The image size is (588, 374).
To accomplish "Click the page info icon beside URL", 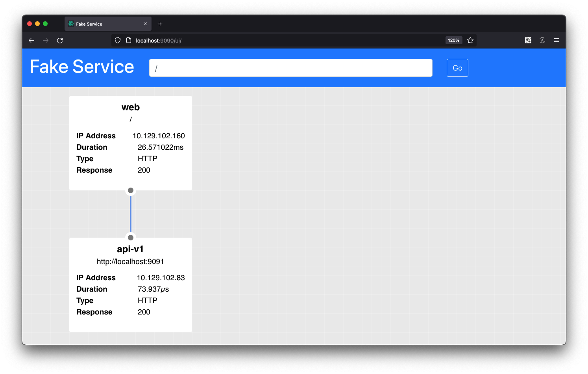I will click(128, 40).
